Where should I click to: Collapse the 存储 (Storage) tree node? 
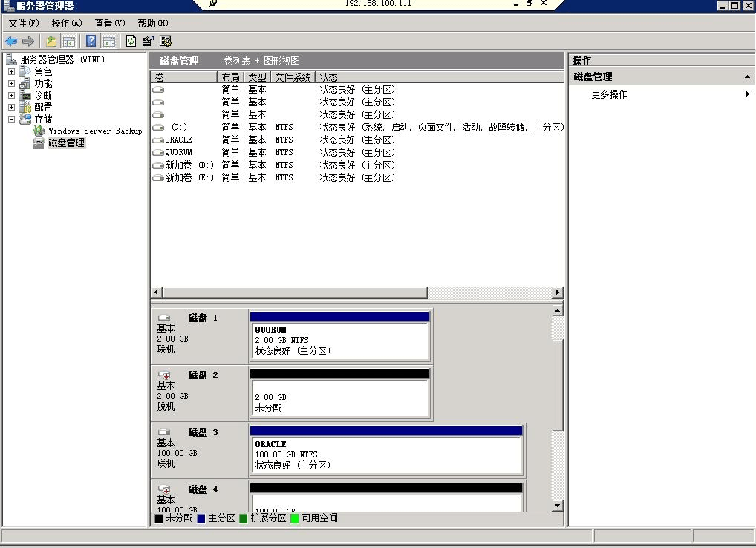coord(11,119)
